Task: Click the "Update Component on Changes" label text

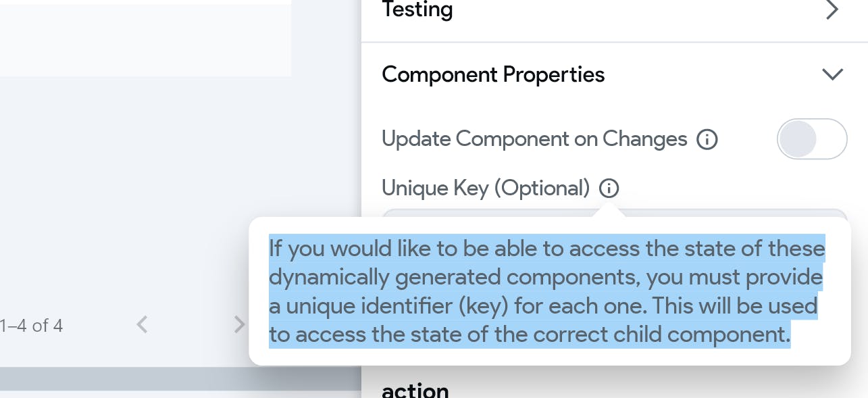Action: [x=534, y=139]
